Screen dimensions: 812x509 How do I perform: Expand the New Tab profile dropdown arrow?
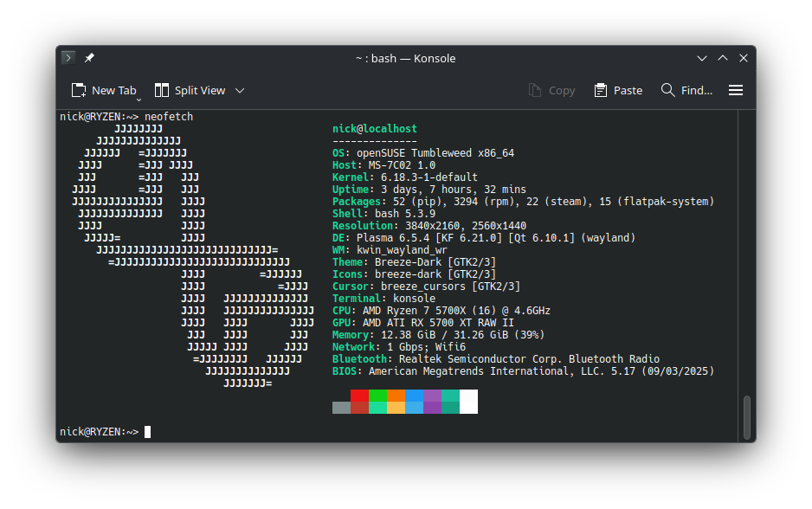[x=139, y=100]
